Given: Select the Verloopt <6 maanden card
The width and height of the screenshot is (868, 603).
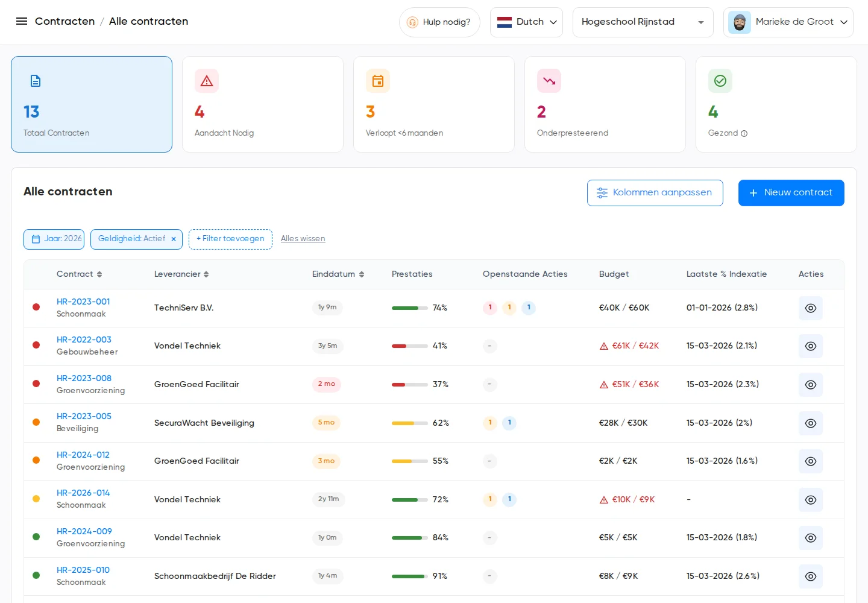Looking at the screenshot, I should [x=434, y=104].
